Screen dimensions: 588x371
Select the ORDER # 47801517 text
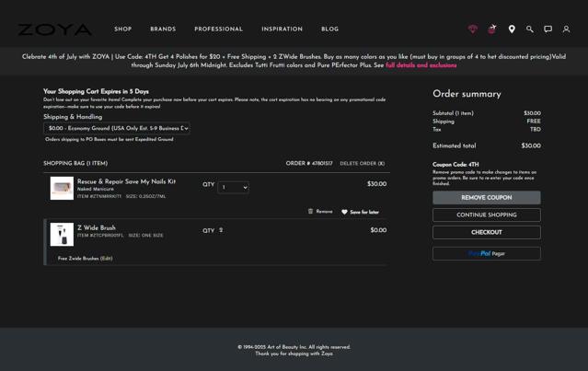309,164
